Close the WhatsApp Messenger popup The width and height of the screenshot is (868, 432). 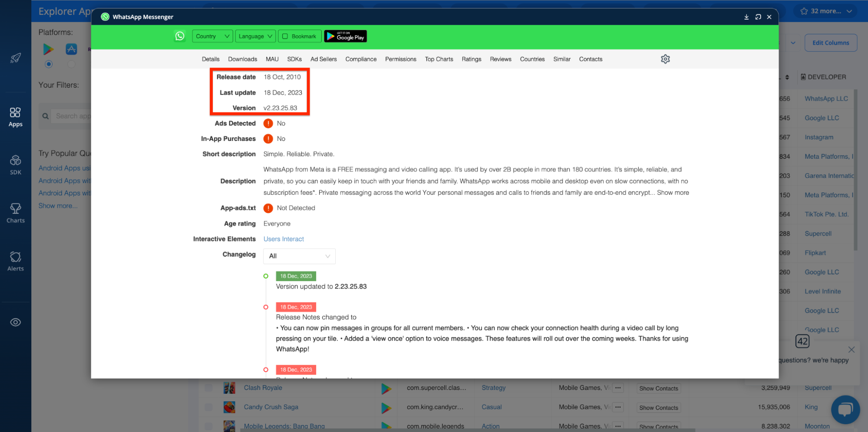coord(769,17)
